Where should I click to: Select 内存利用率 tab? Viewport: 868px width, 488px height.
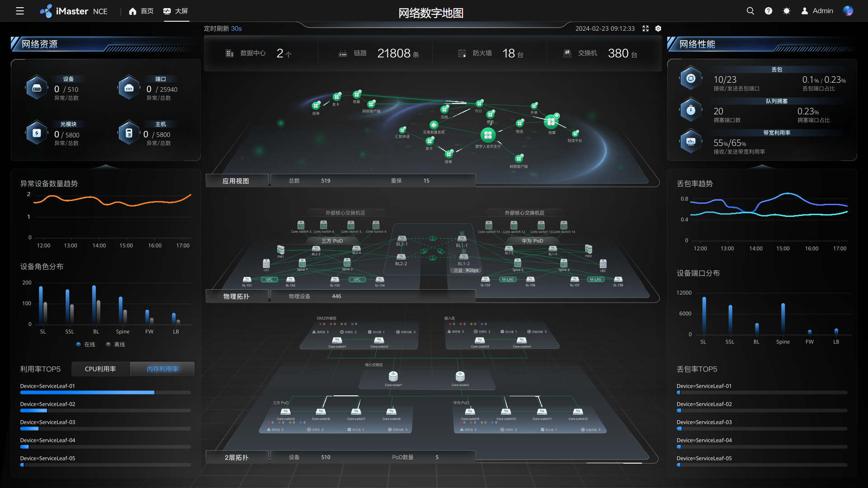(x=162, y=369)
